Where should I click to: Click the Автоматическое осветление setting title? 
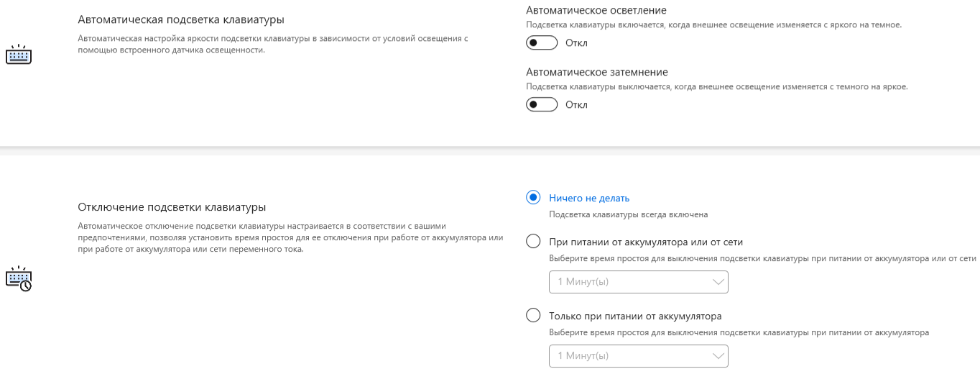coord(596,10)
